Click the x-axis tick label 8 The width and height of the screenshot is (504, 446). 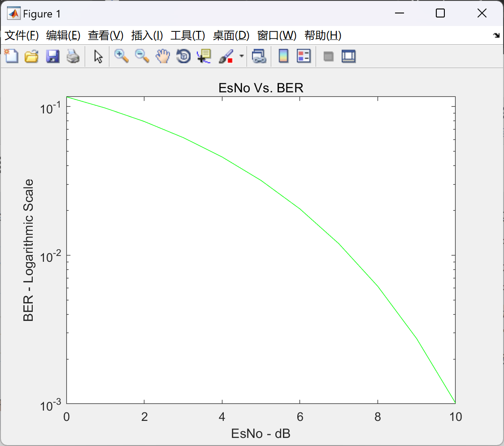point(378,417)
